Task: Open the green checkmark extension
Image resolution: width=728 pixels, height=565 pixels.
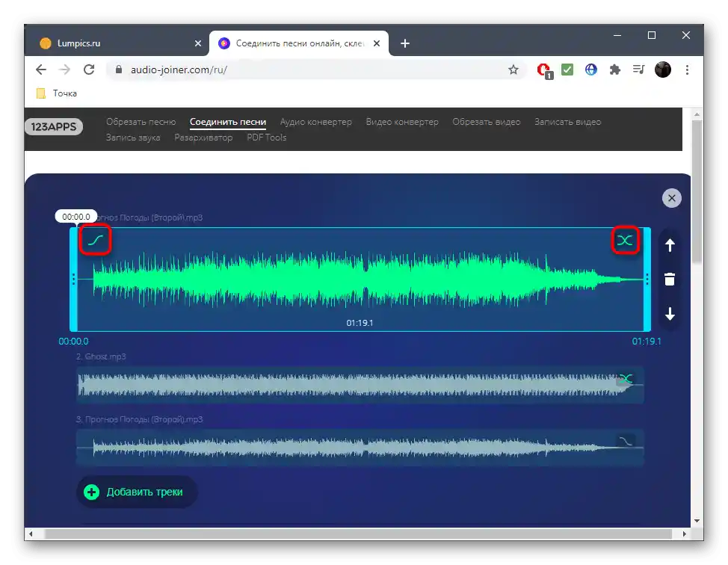Action: tap(567, 70)
